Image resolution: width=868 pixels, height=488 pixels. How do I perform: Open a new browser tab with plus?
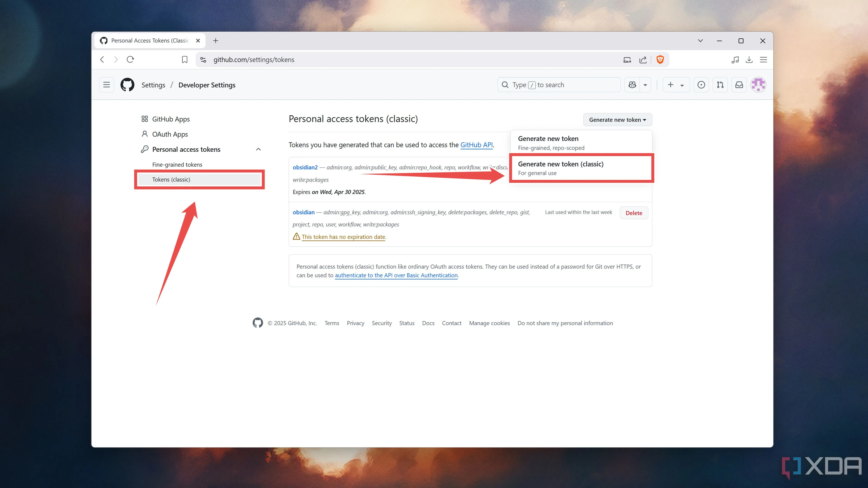216,41
